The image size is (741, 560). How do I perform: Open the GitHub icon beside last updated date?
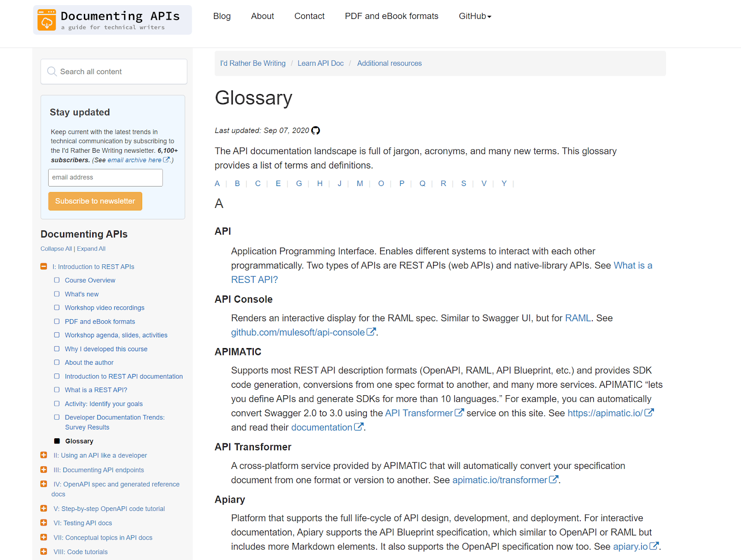coord(315,131)
